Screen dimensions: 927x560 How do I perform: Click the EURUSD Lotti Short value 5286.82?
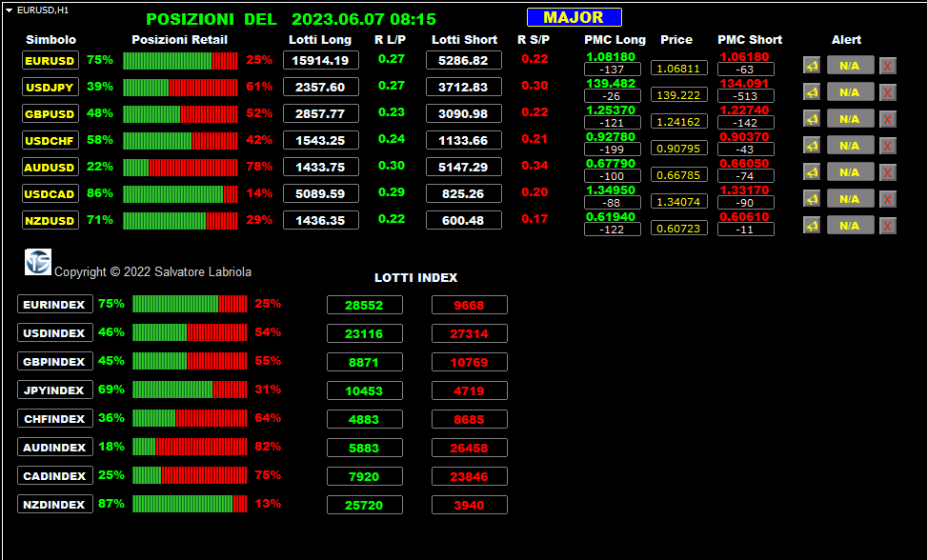[463, 60]
